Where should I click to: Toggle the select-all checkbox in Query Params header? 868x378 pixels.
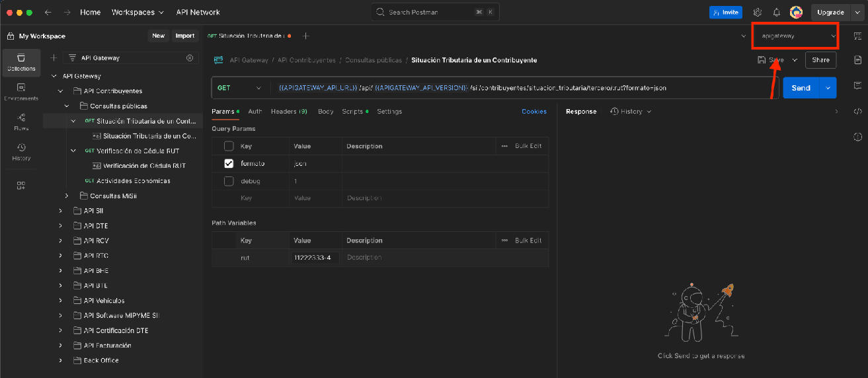coord(229,146)
